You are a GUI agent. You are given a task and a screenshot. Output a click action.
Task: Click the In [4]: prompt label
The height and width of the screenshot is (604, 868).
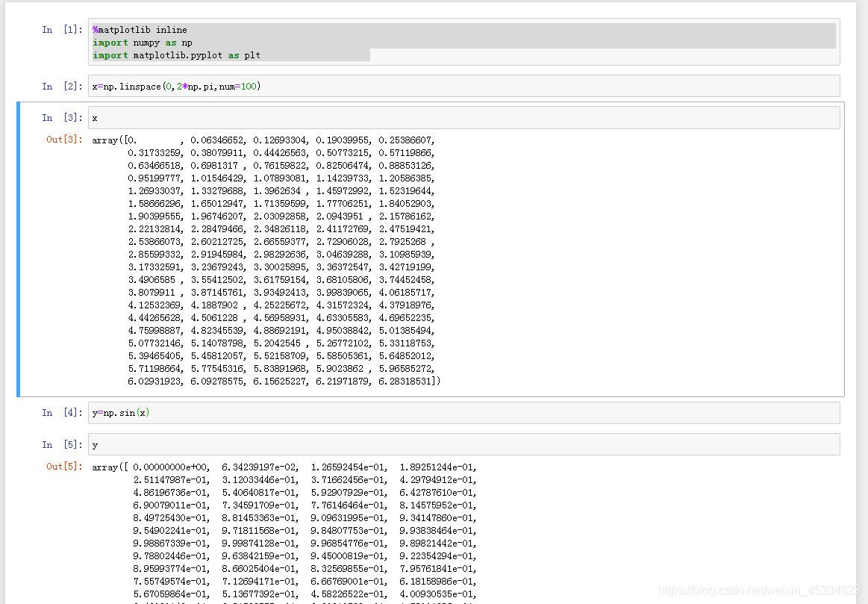(62, 413)
